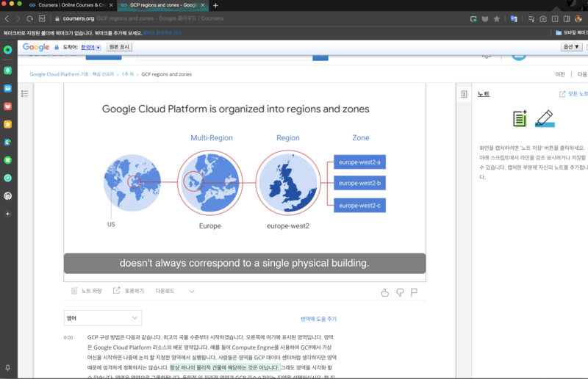This screenshot has height=379, width=588.
Task: Click the Google logo in translate bar
Action: [36, 47]
